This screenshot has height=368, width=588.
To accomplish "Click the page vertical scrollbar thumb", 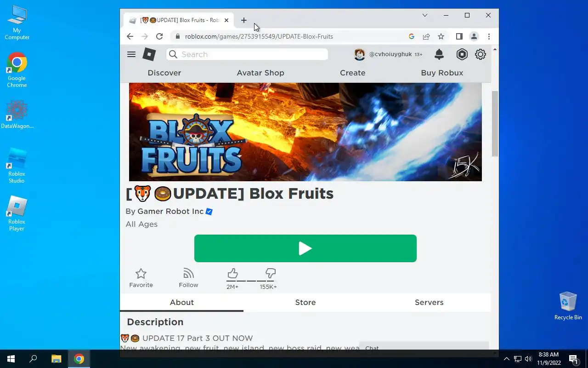I will click(x=495, y=123).
